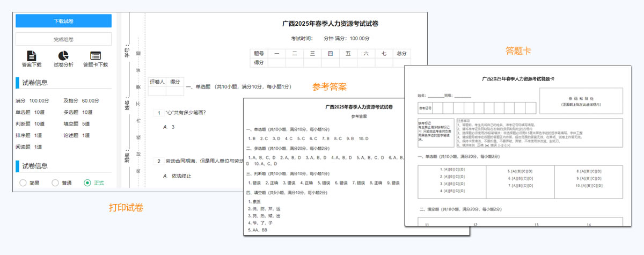Click the orange 打印试卷 caption
The width and height of the screenshot is (644, 255).
[x=126, y=208]
